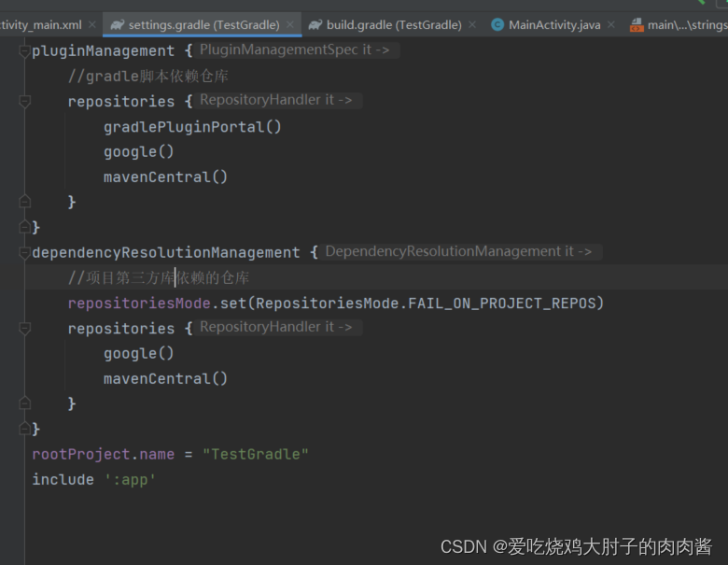Click FAIL_ON_PROJECT_REPOS constant
The image size is (728, 565).
(501, 303)
